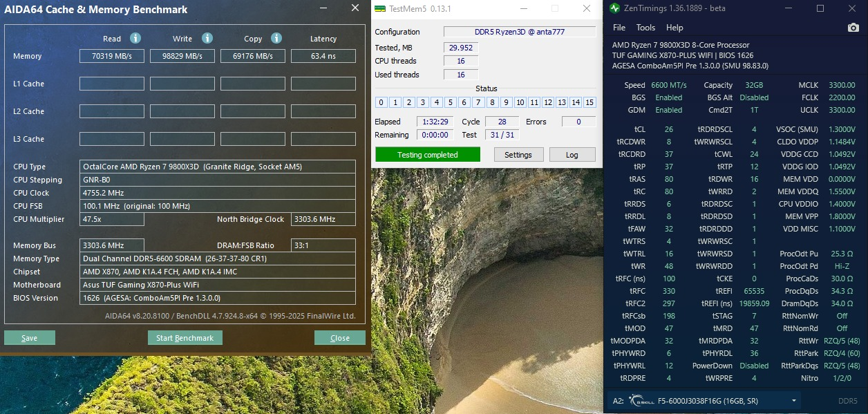The width and height of the screenshot is (868, 414).
Task: Take screenshot with ZenTimings camera icon
Action: (853, 28)
